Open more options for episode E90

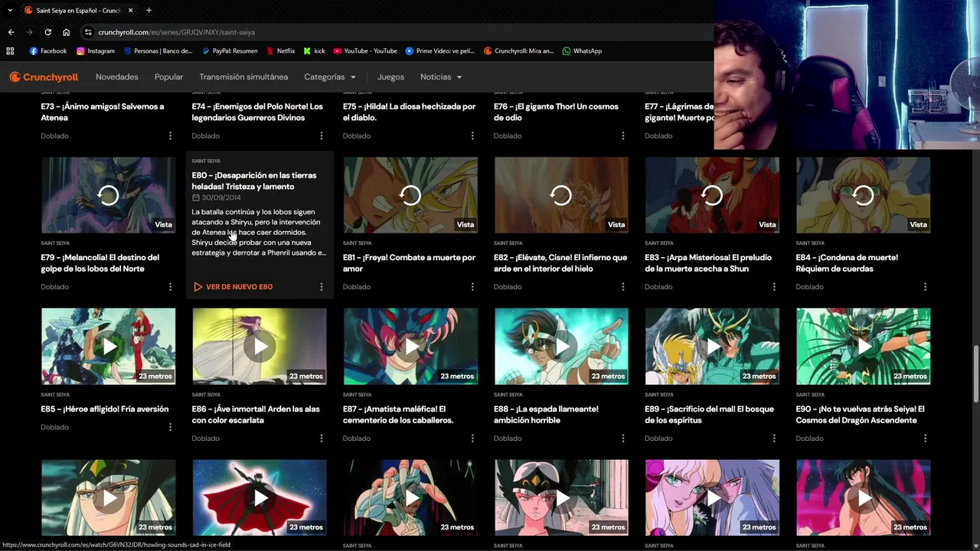click(925, 439)
